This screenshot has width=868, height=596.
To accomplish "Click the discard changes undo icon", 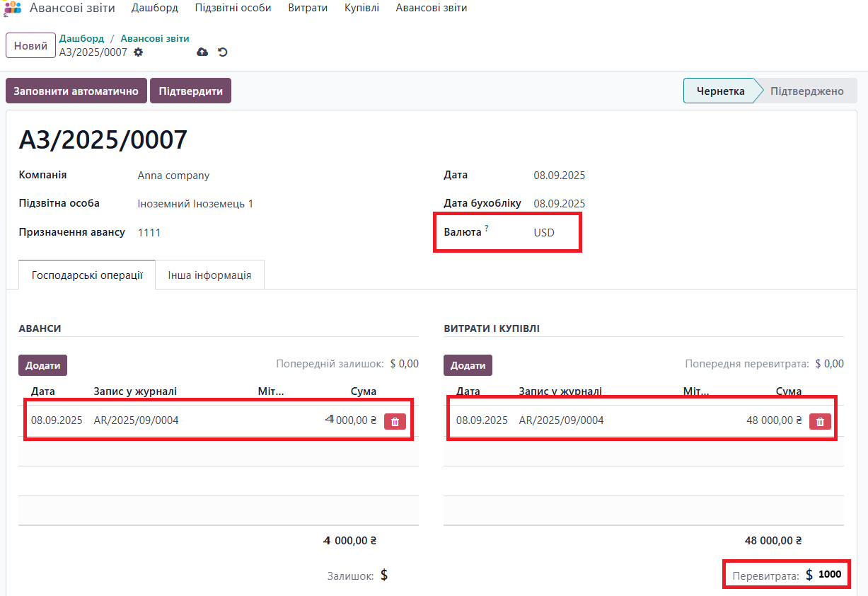I will point(222,52).
